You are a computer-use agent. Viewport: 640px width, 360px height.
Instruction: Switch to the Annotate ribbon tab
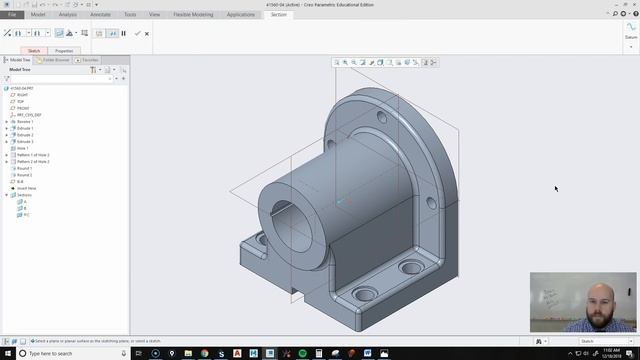pos(100,15)
